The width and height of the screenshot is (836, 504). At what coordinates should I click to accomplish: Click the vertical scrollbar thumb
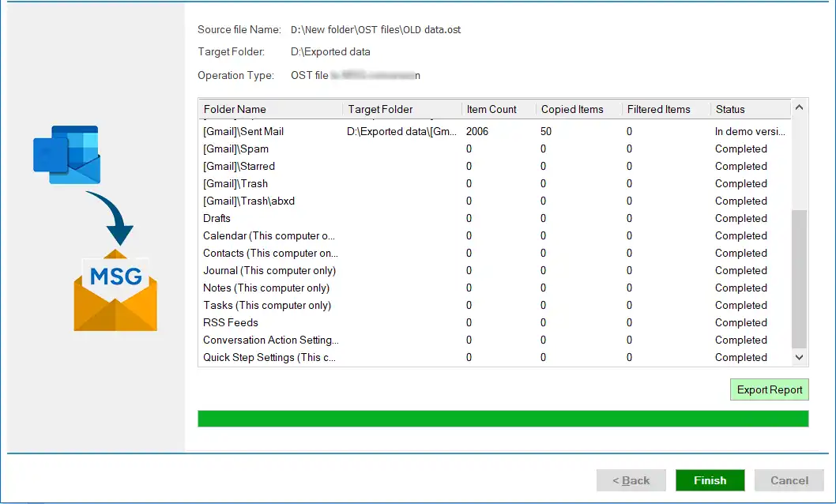pyautogui.click(x=799, y=279)
